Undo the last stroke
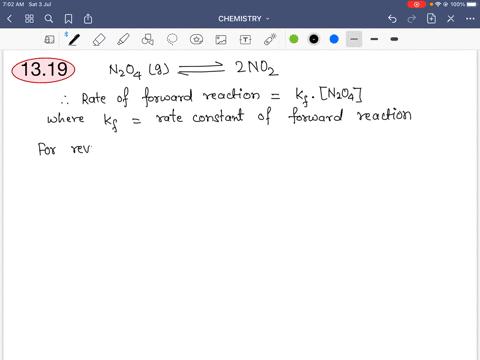This screenshot has height=360, width=480. click(392, 19)
